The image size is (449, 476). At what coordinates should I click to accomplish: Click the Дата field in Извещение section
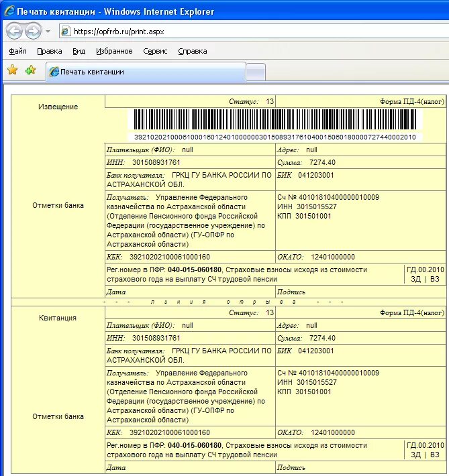[190, 292]
